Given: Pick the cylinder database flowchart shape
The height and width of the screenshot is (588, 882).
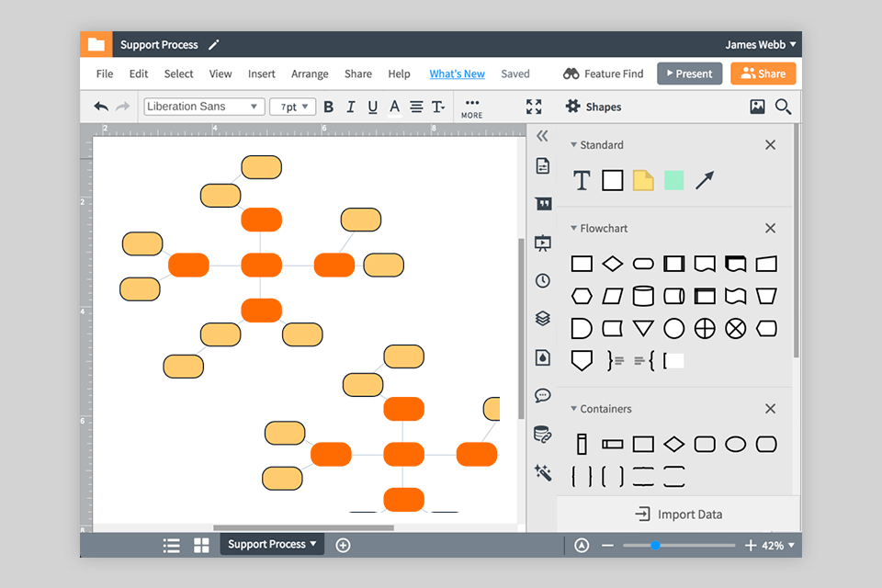Looking at the screenshot, I should click(x=643, y=296).
